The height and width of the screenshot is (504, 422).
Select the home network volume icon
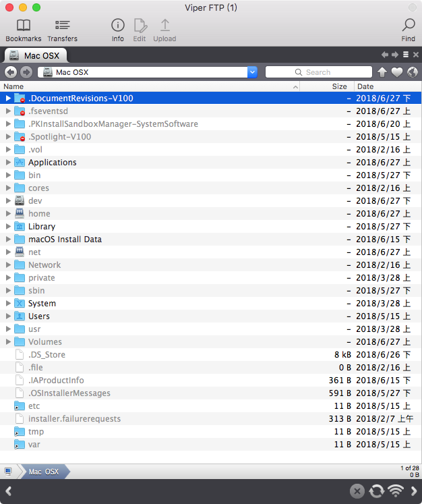point(20,213)
